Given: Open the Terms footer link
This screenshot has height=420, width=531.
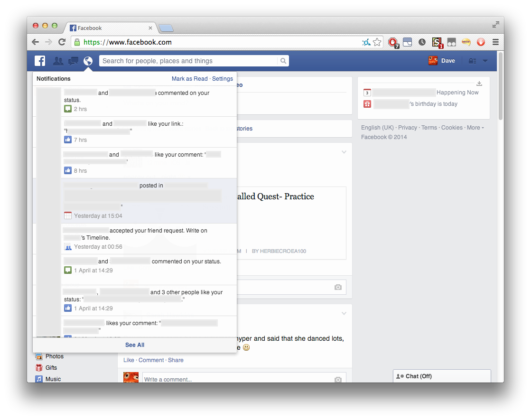Looking at the screenshot, I should [429, 128].
